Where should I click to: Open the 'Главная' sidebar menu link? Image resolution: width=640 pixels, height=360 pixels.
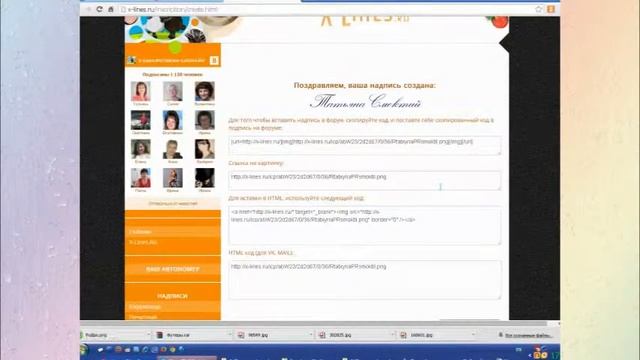click(140, 231)
